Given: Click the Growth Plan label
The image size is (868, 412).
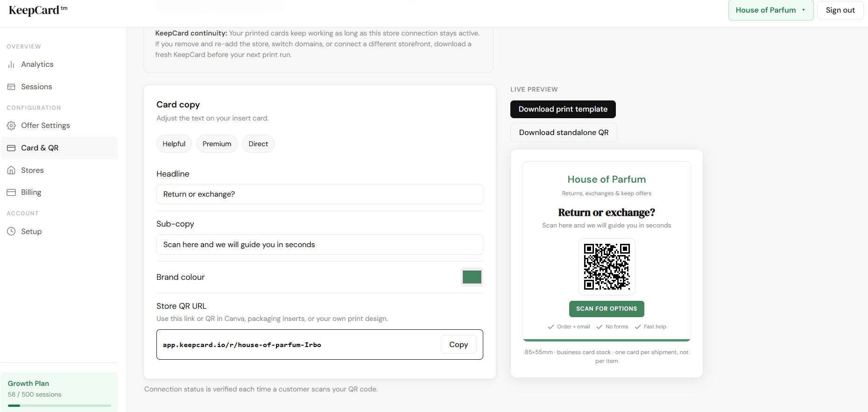Looking at the screenshot, I should [x=28, y=384].
